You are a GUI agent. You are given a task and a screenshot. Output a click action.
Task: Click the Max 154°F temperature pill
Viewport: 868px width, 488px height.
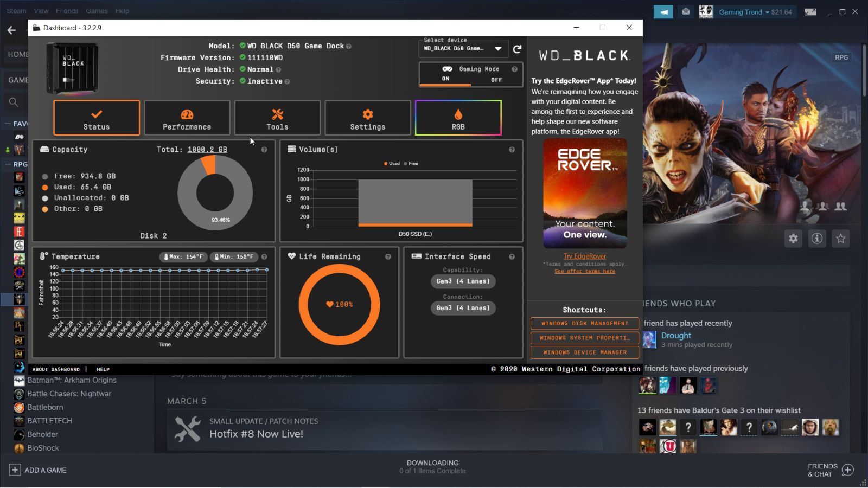coord(183,257)
